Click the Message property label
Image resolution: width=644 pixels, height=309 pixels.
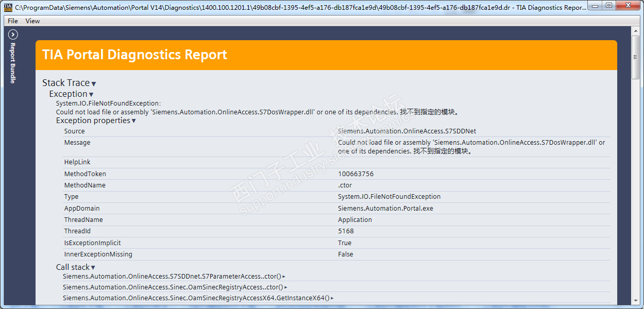[77, 143]
